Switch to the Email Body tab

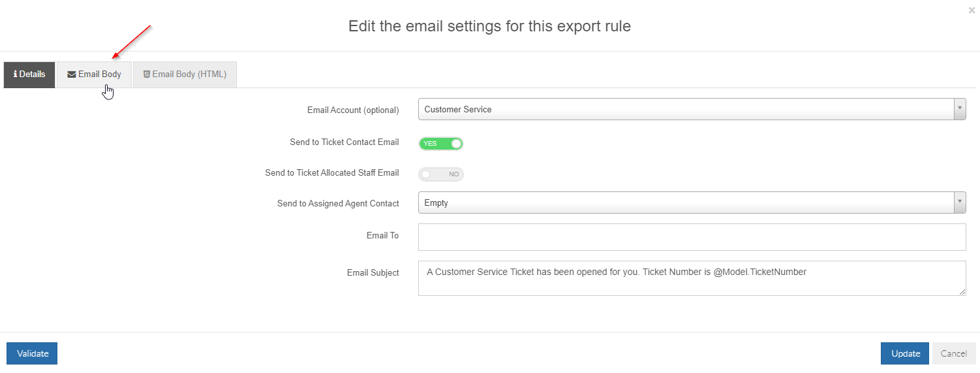click(x=94, y=74)
